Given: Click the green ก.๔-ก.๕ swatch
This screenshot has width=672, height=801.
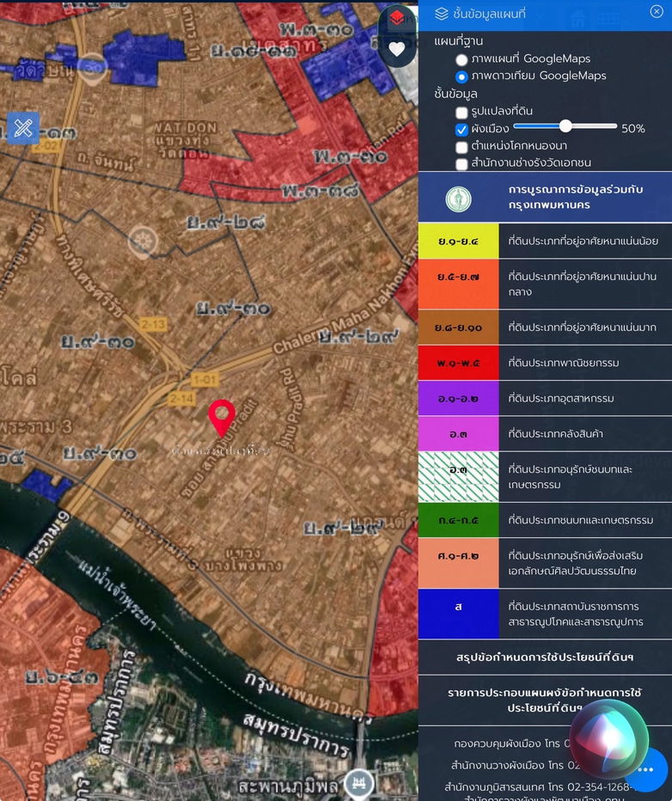Looking at the screenshot, I should coord(458,519).
